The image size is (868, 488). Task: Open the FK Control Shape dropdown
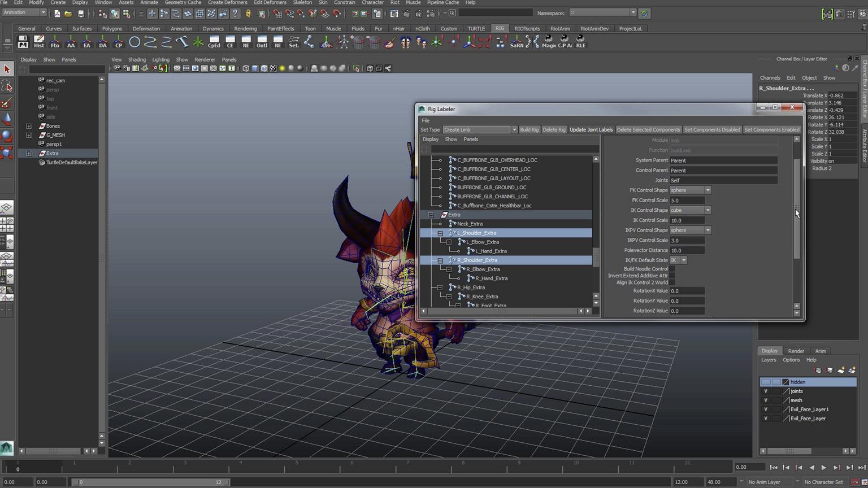tap(690, 190)
